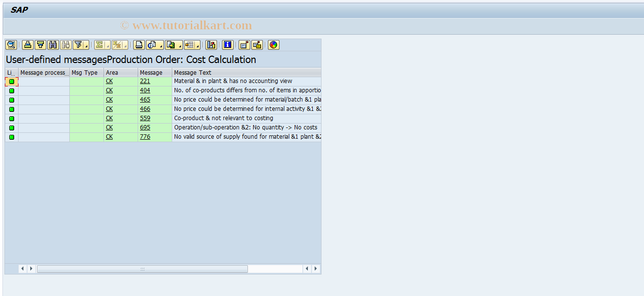
Task: Click the ABC analysis colored circle icon
Action: (274, 45)
